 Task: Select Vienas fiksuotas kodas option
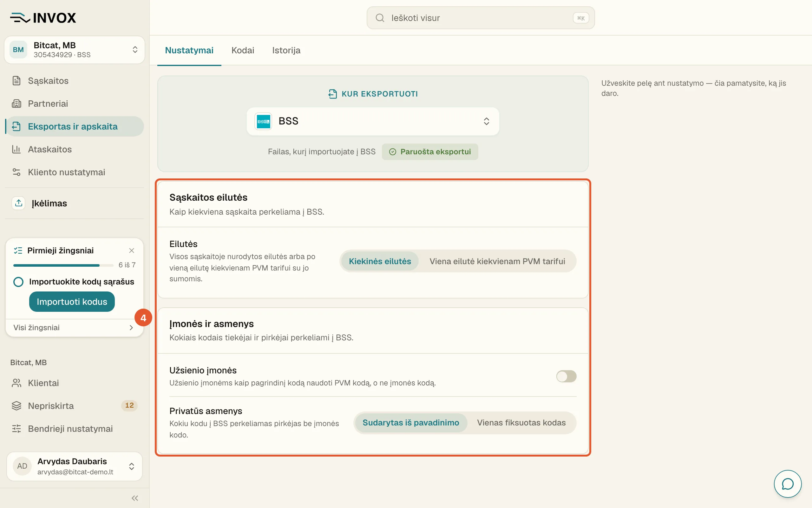tap(521, 423)
